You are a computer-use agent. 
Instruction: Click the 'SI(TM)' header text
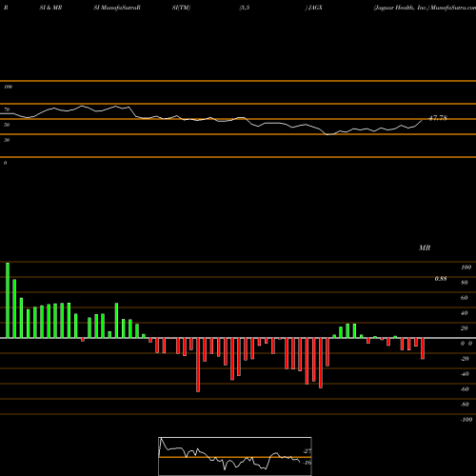(x=181, y=8)
